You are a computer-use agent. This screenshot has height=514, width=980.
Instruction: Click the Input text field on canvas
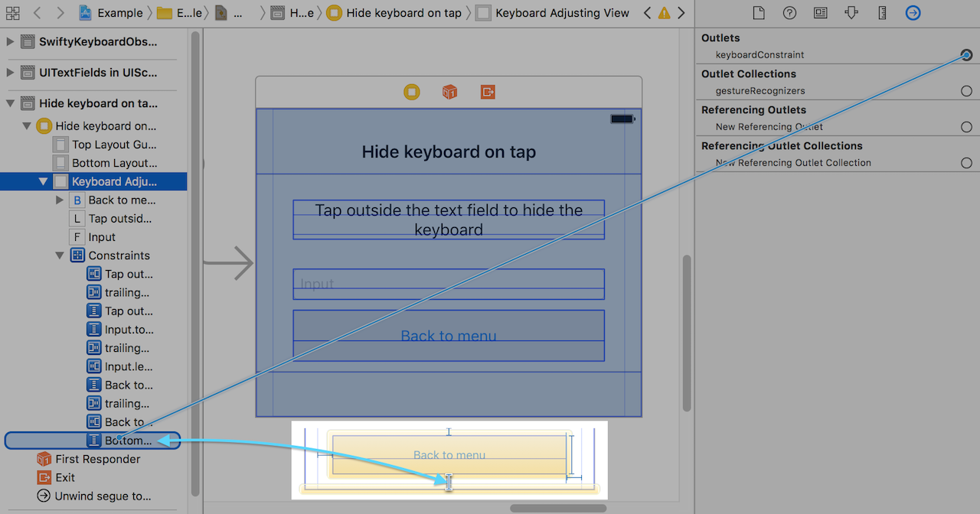(449, 284)
